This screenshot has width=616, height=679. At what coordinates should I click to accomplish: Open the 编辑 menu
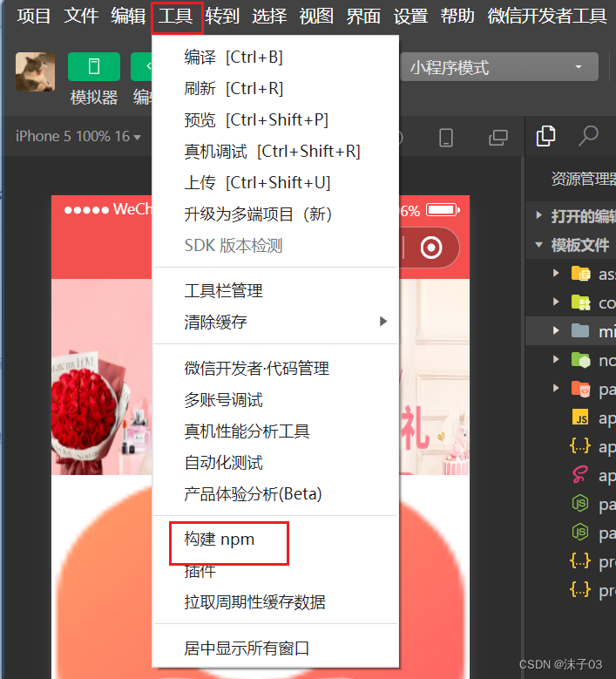pos(128,17)
